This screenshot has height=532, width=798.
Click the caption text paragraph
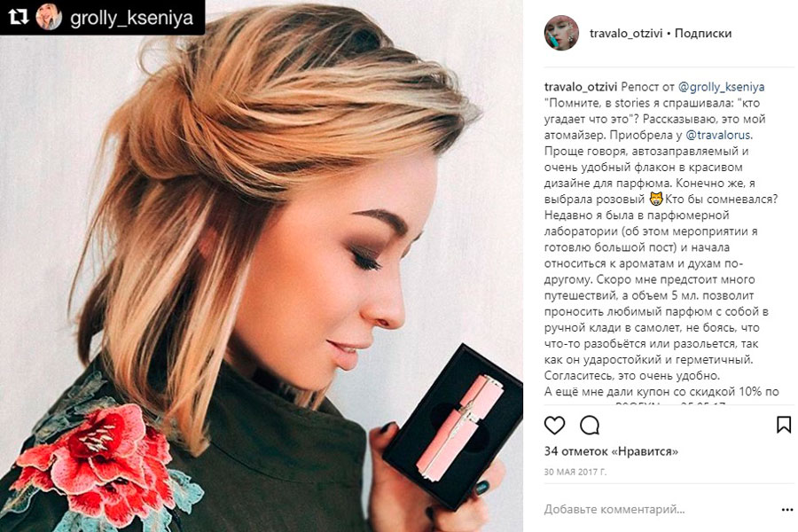coord(661,246)
